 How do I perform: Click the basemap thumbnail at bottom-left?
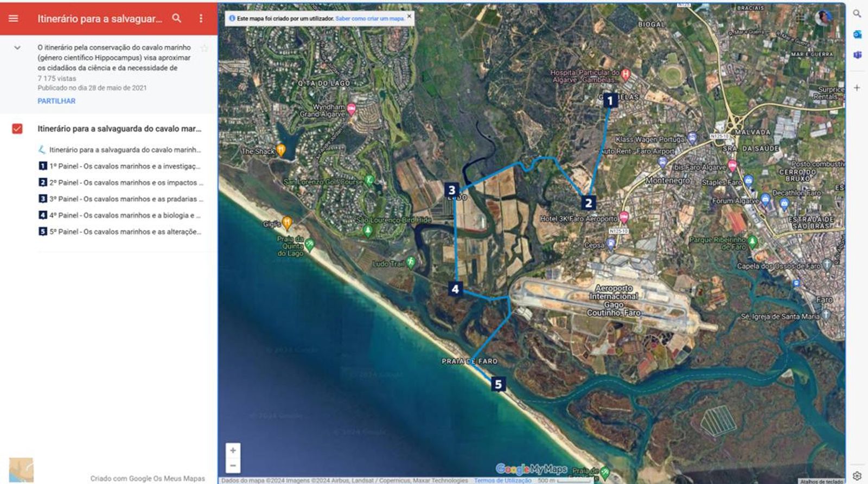(21, 470)
